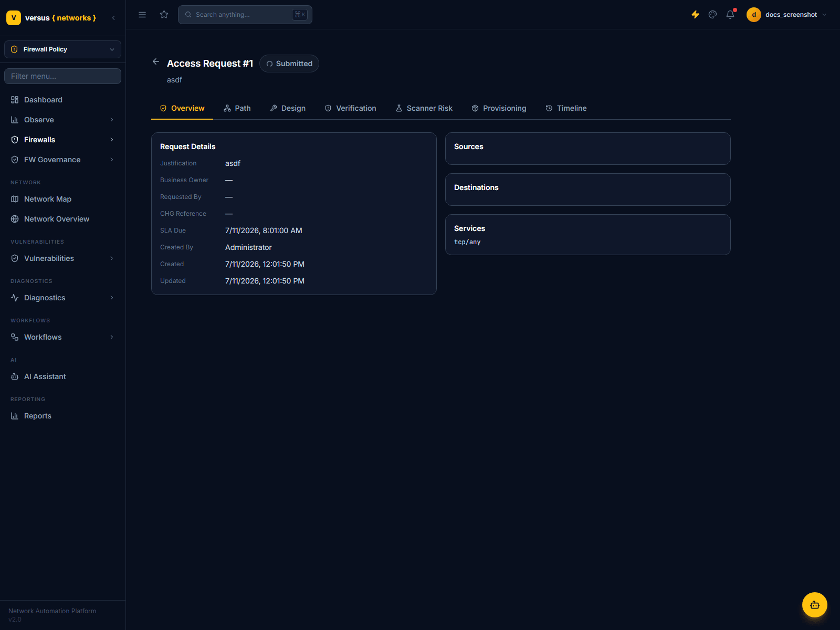The height and width of the screenshot is (630, 840).
Task: Open AI Assistant in the sidebar
Action: coord(63,376)
